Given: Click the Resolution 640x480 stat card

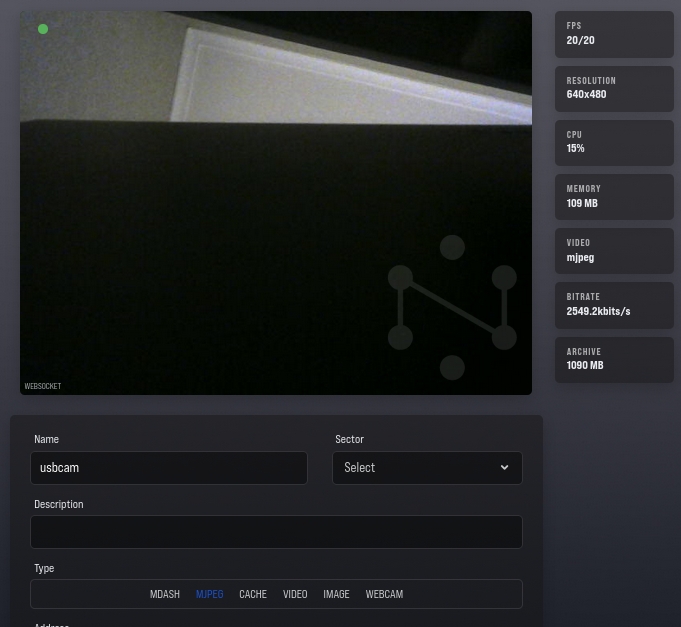Looking at the screenshot, I should (x=614, y=88).
